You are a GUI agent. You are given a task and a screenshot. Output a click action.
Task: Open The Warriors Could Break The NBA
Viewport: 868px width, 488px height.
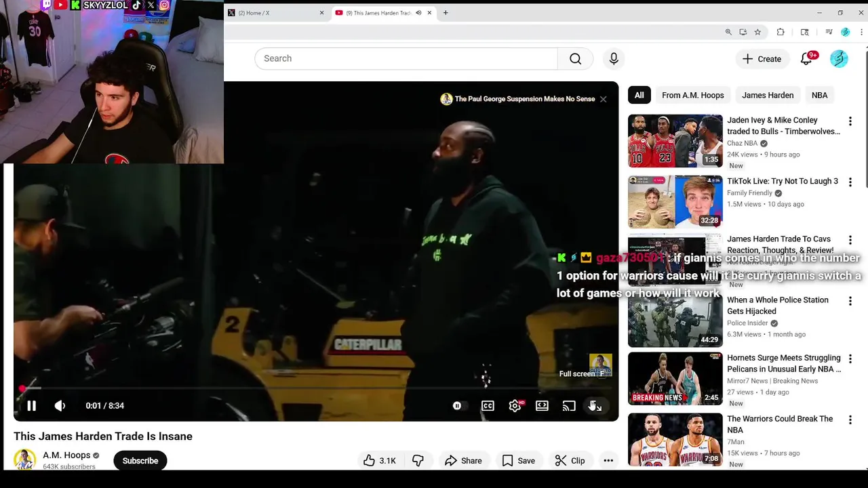click(780, 424)
